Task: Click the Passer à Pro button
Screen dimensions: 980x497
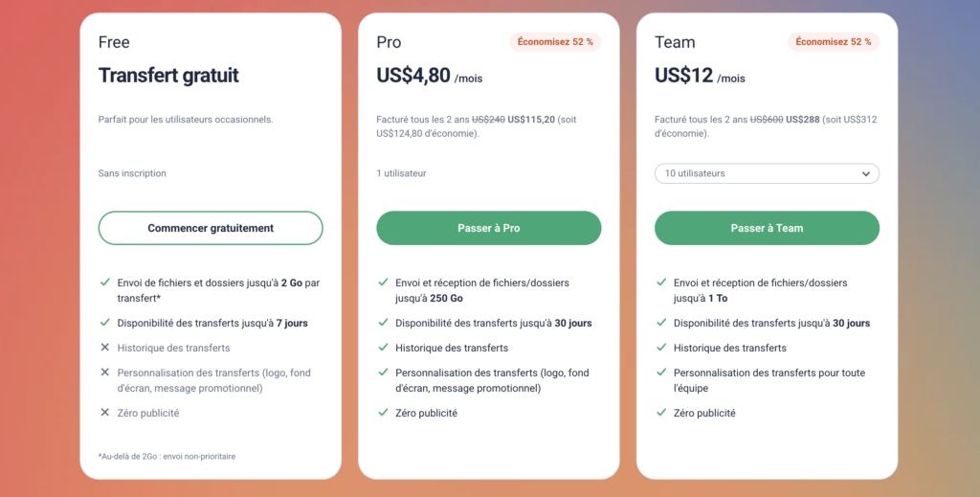Action: pyautogui.click(x=488, y=228)
